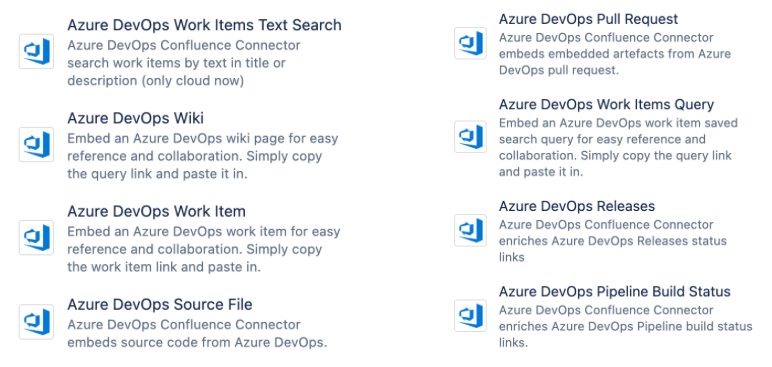The height and width of the screenshot is (367, 772).
Task: Open Azure DevOps Work Items Text Search title
Action: point(204,25)
